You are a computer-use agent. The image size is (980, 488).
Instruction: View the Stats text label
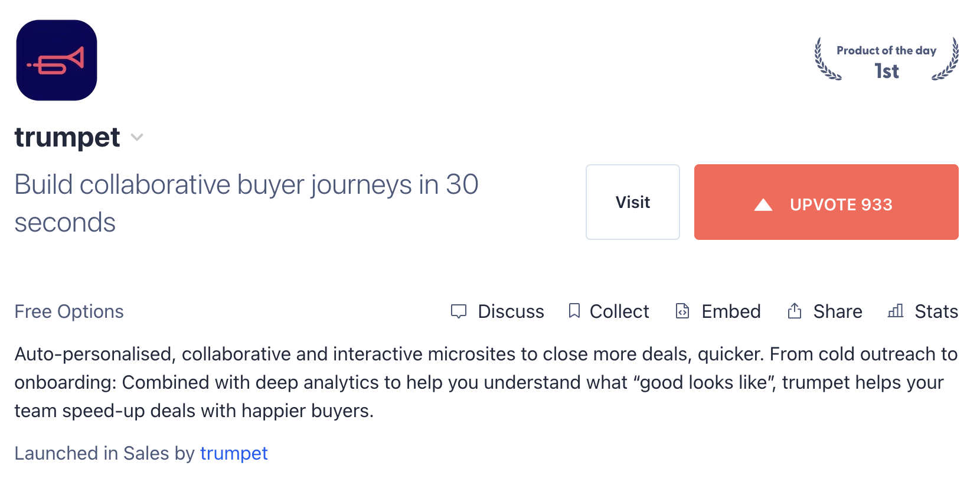tap(936, 311)
